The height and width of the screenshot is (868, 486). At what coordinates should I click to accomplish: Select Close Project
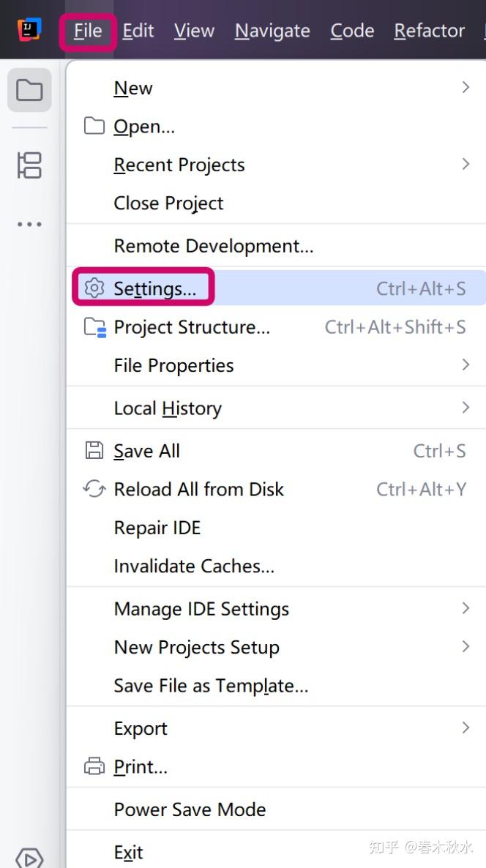276,203
